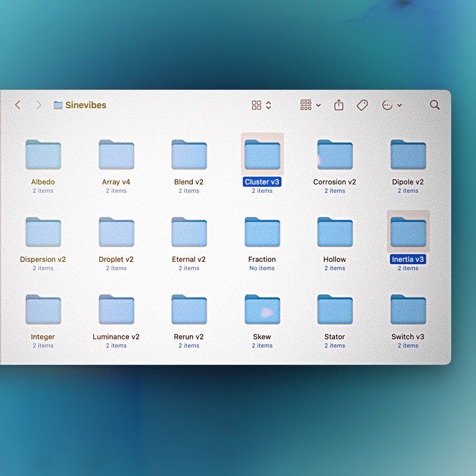This screenshot has width=476, height=476.
Task: Switch to icon grid view
Action: (x=257, y=105)
